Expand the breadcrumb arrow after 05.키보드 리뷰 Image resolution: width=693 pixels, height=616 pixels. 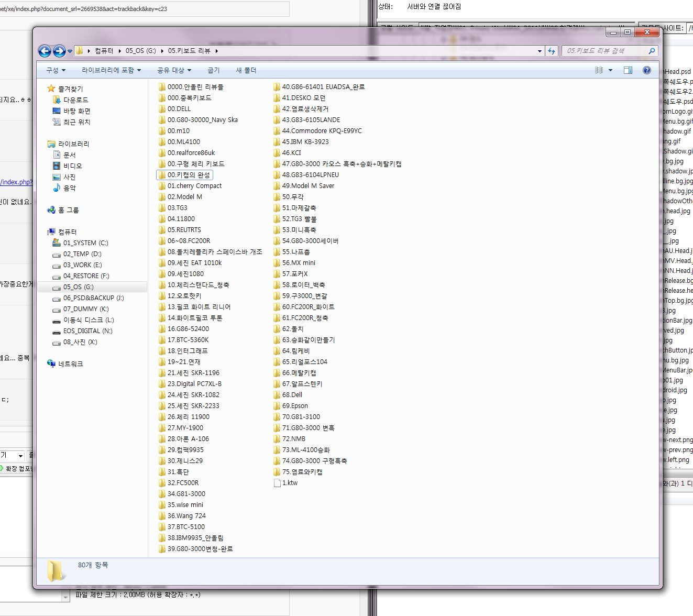(216, 51)
